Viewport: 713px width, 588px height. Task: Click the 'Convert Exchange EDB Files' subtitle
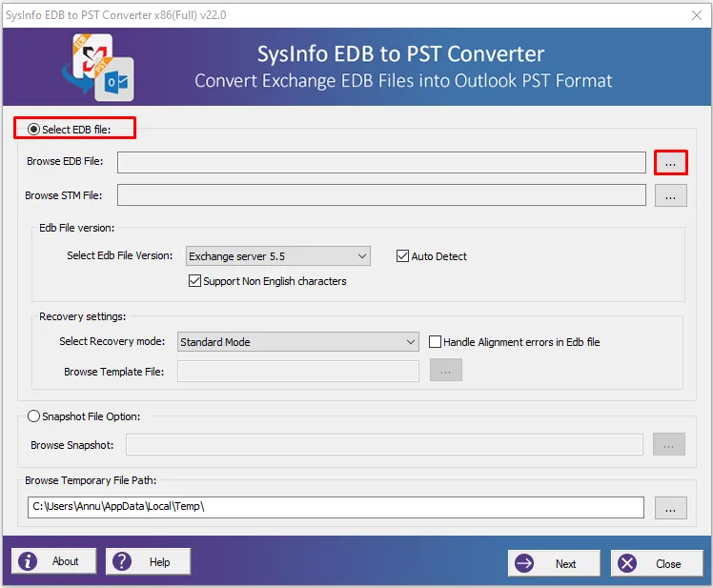coord(403,81)
